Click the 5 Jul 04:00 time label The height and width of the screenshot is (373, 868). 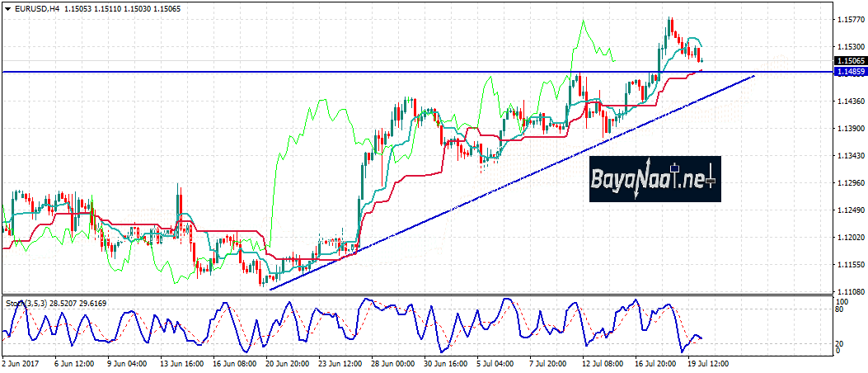pyautogui.click(x=493, y=362)
